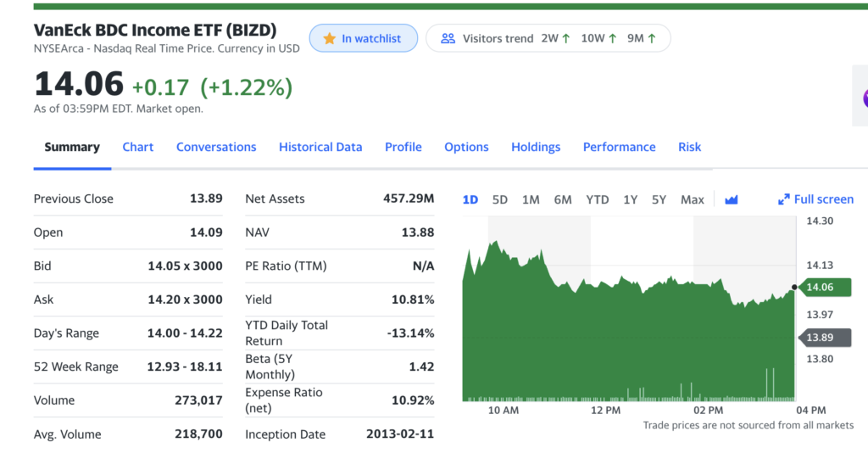868x459 pixels.
Task: Click the 14.30 label on chart price axis
Action: 820,221
